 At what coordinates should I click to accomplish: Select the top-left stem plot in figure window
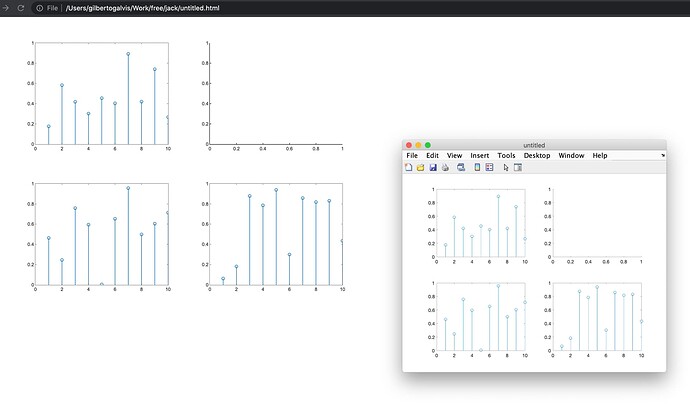[x=481, y=223]
